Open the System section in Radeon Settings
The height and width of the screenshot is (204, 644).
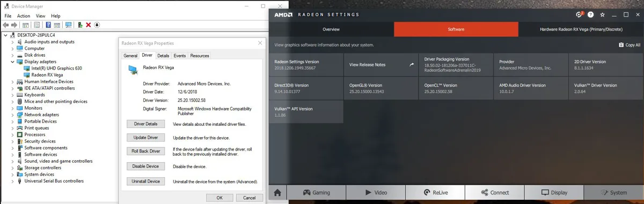pyautogui.click(x=613, y=193)
